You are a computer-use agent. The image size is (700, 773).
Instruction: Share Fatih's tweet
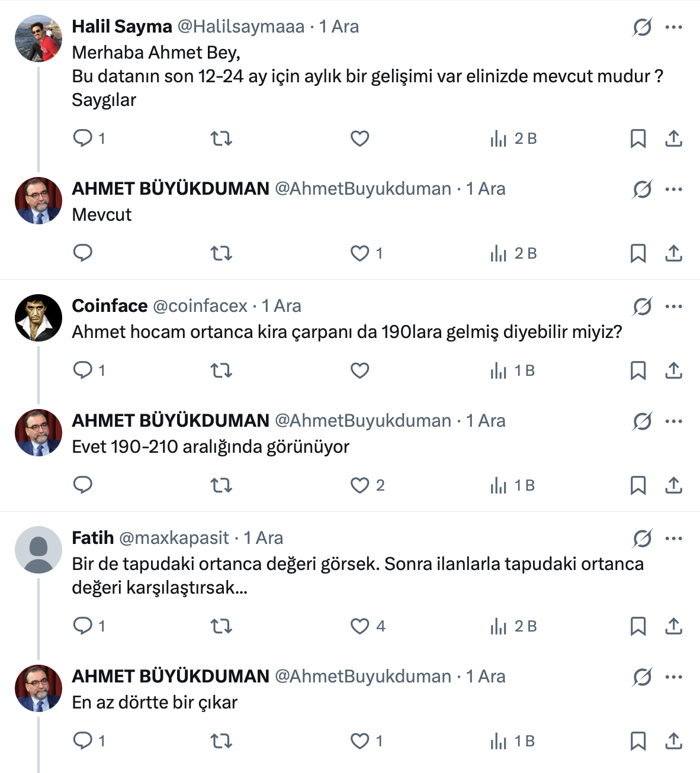(673, 626)
